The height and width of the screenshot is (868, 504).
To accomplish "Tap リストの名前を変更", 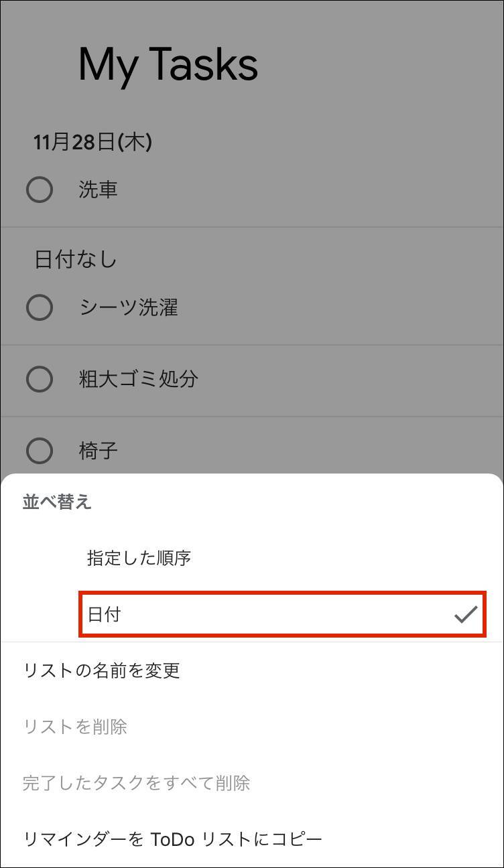I will coord(102,670).
